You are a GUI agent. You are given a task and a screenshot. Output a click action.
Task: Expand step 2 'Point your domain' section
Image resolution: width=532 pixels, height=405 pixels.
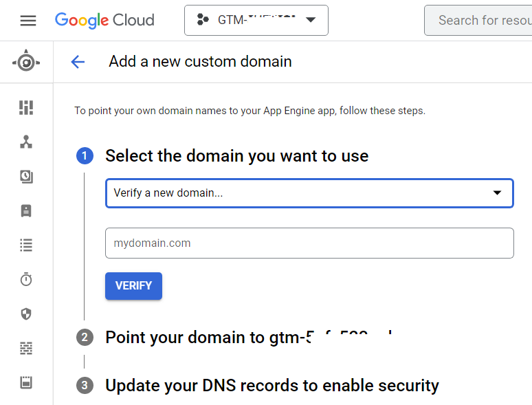coord(247,338)
